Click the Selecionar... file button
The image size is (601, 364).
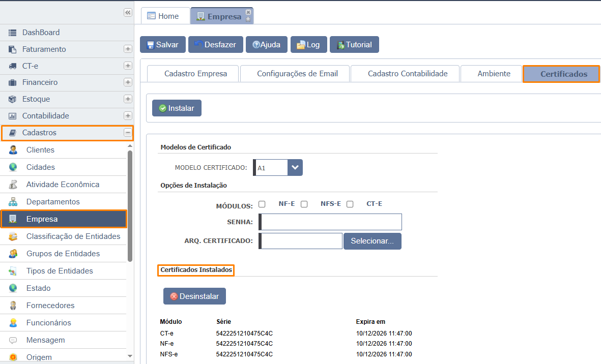pos(373,241)
